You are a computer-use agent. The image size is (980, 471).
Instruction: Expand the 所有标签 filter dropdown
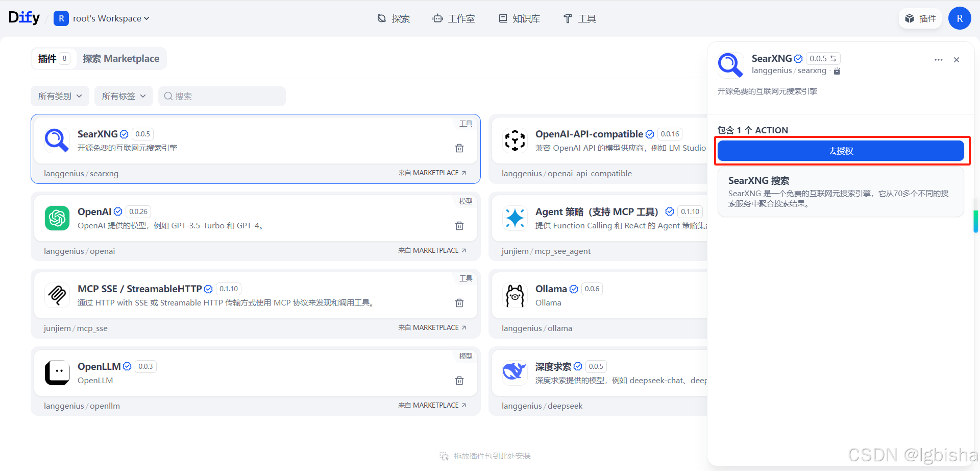[124, 96]
